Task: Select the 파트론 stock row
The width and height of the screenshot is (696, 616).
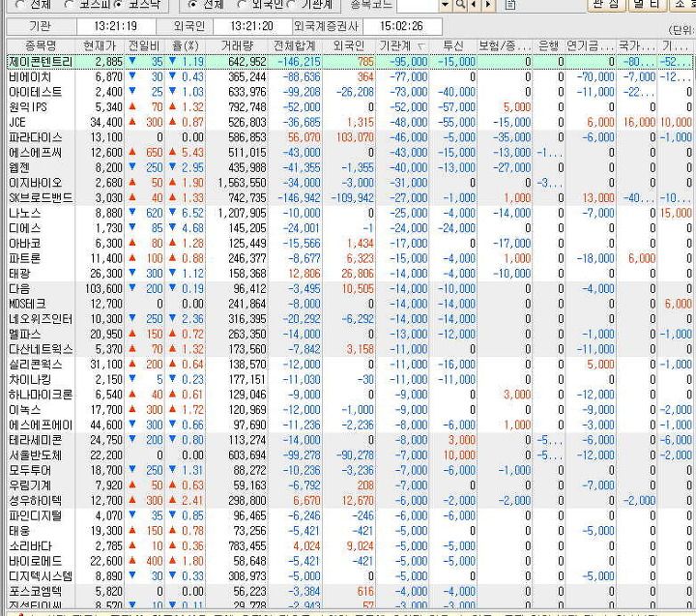Action: click(348, 258)
